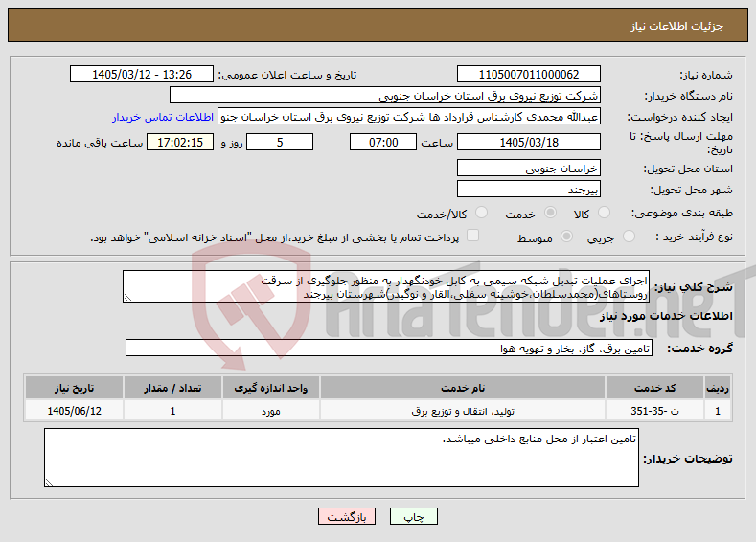This screenshot has width=756, height=542.
Task: Click the remaining time field 17:02:15
Action: click(180, 142)
